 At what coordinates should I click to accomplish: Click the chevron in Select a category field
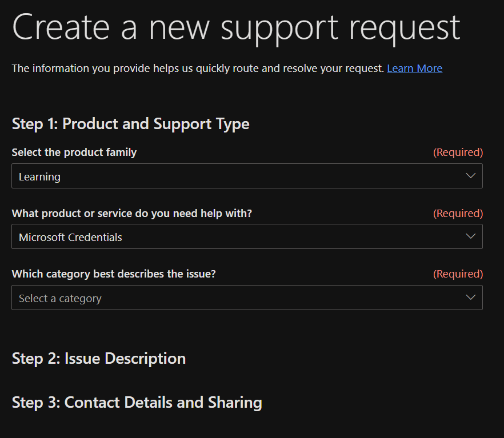click(470, 298)
